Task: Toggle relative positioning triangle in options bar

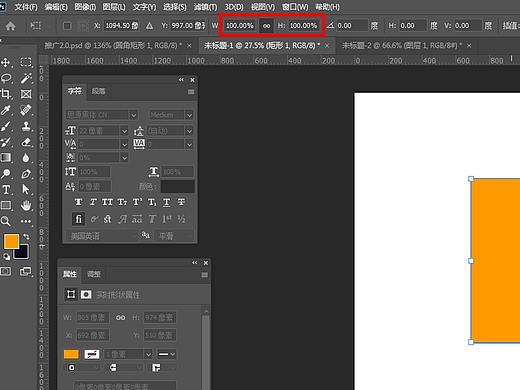Action: (x=149, y=26)
